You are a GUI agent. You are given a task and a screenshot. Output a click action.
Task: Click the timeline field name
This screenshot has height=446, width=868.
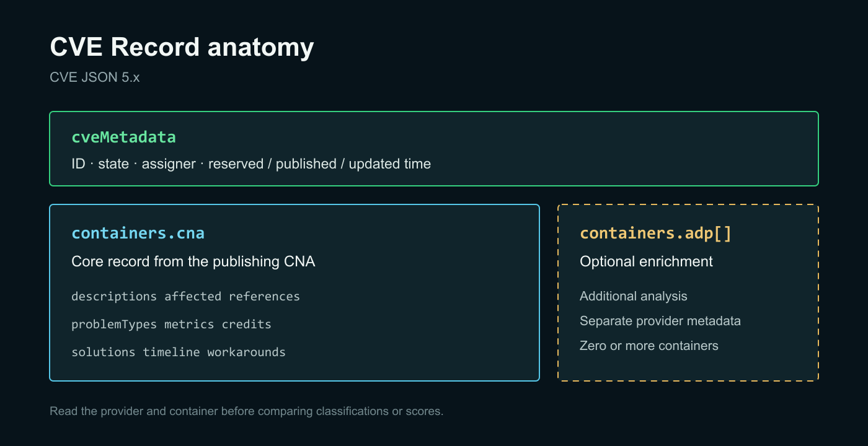[171, 352]
